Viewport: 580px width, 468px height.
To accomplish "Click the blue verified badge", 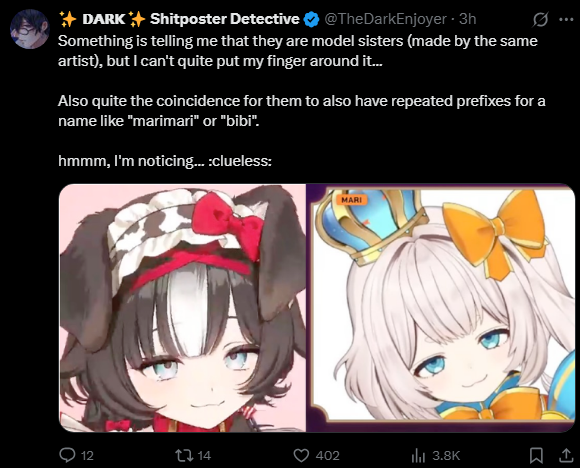I will pos(311,19).
